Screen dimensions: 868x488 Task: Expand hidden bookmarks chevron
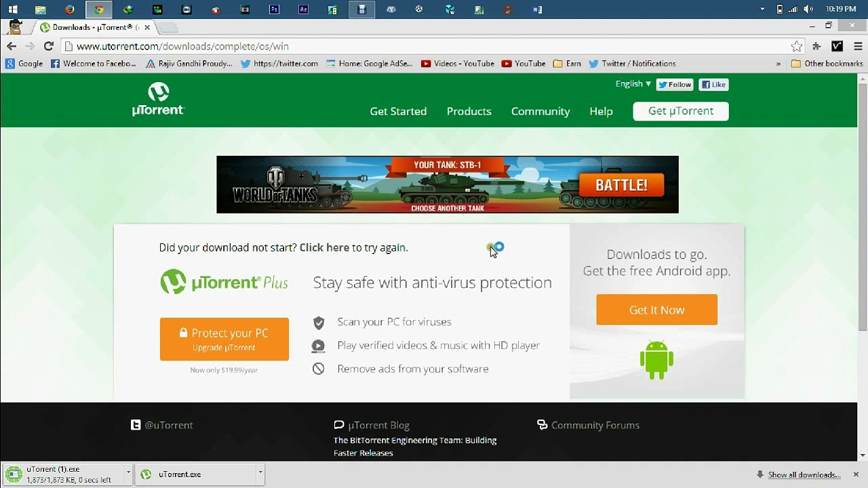click(x=778, y=64)
